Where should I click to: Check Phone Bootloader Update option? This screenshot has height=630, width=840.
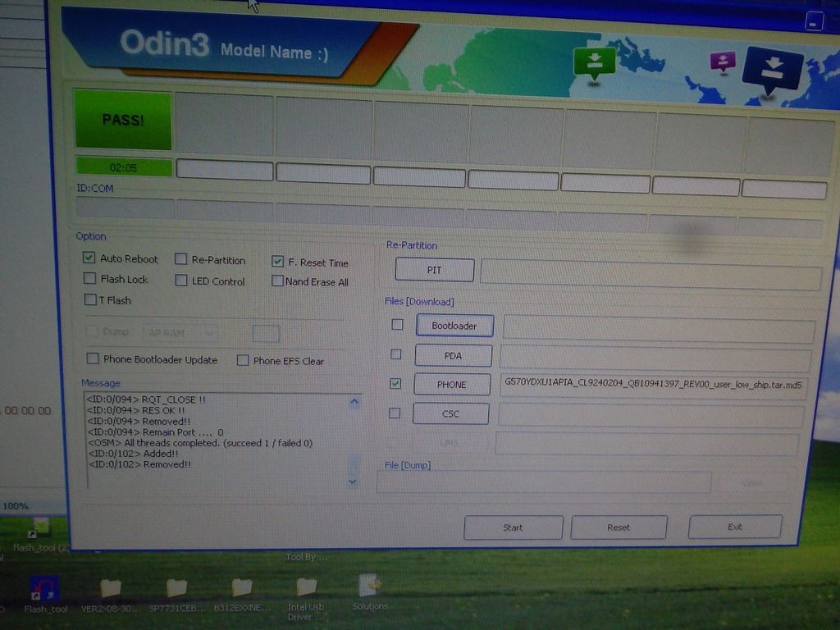(93, 358)
